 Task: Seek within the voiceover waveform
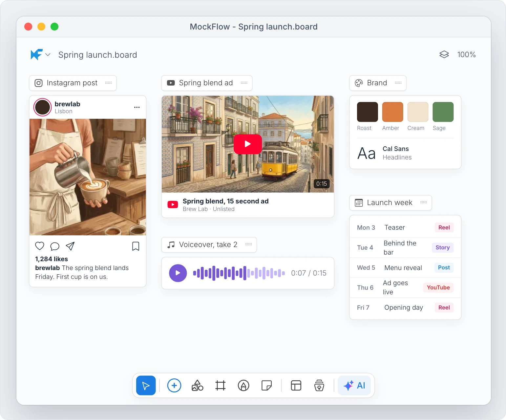[x=239, y=273]
